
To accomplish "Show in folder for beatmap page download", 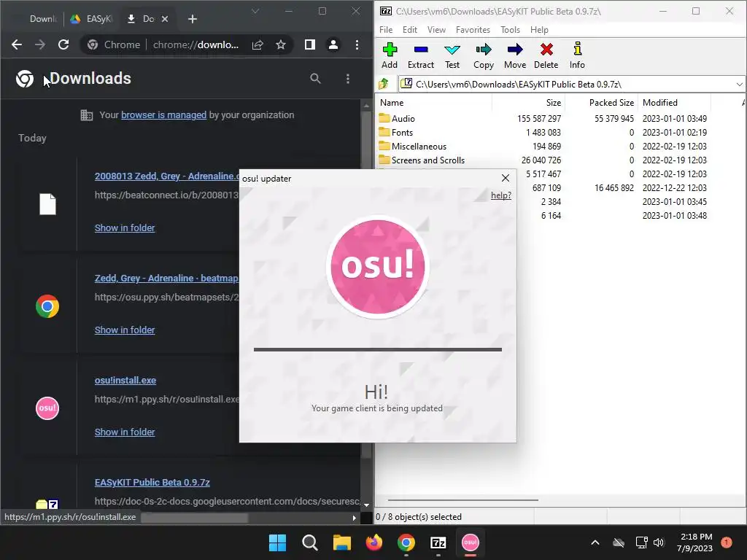I will (125, 330).
